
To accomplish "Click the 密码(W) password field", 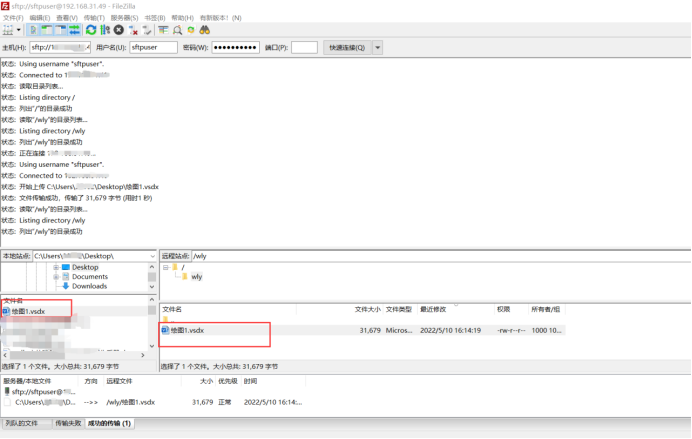I will point(235,47).
